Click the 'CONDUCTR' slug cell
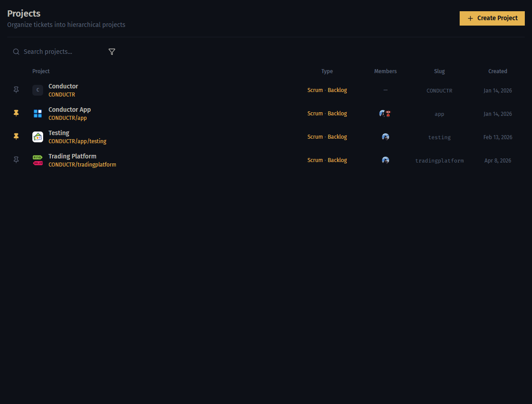Image resolution: width=532 pixels, height=404 pixels. coord(439,91)
